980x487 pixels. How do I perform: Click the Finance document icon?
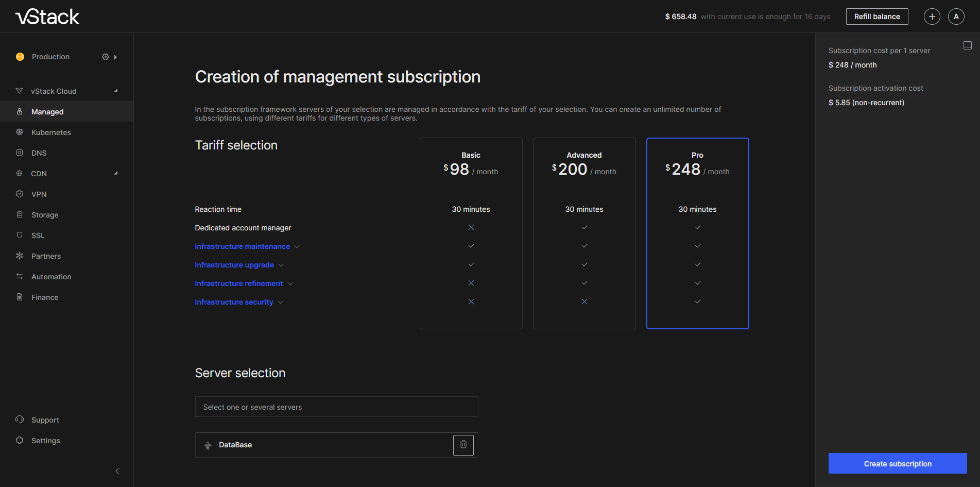click(20, 297)
